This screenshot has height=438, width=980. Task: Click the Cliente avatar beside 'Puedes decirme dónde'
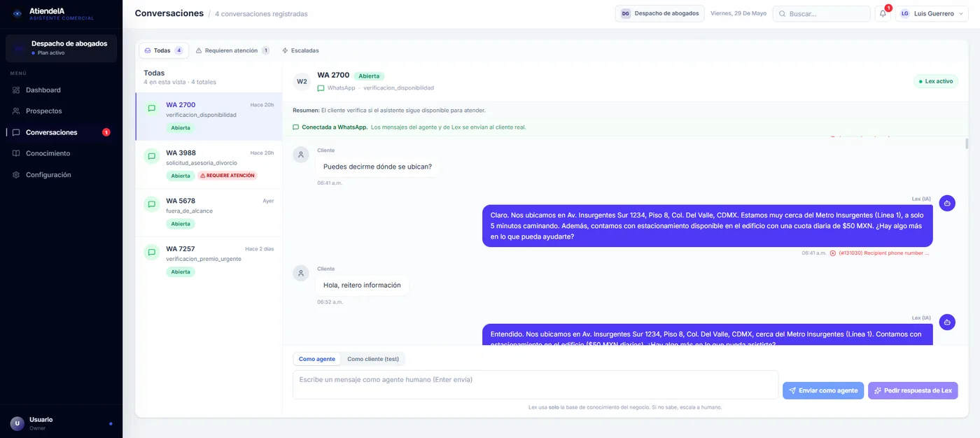click(301, 155)
